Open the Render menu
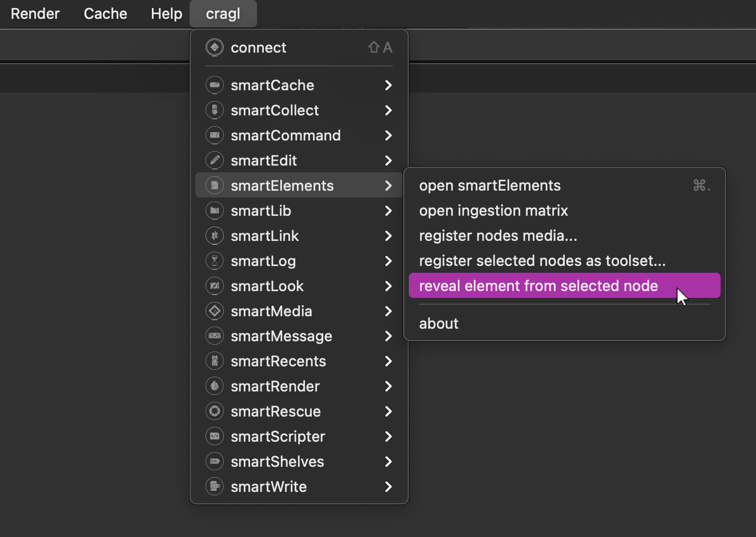Image resolution: width=756 pixels, height=537 pixels. [x=35, y=14]
